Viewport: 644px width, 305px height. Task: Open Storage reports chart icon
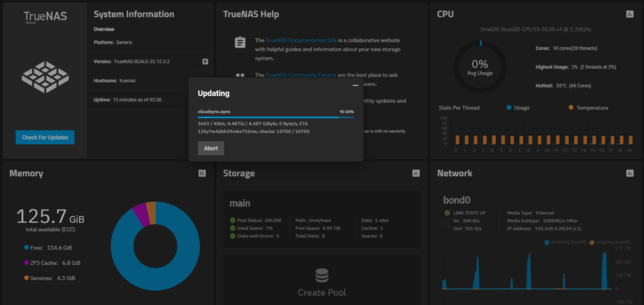(x=416, y=173)
